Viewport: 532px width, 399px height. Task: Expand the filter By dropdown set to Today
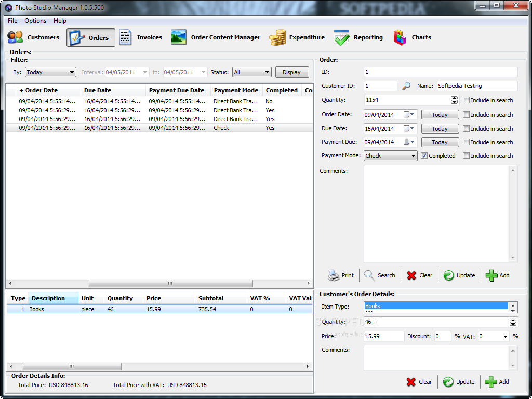point(50,72)
